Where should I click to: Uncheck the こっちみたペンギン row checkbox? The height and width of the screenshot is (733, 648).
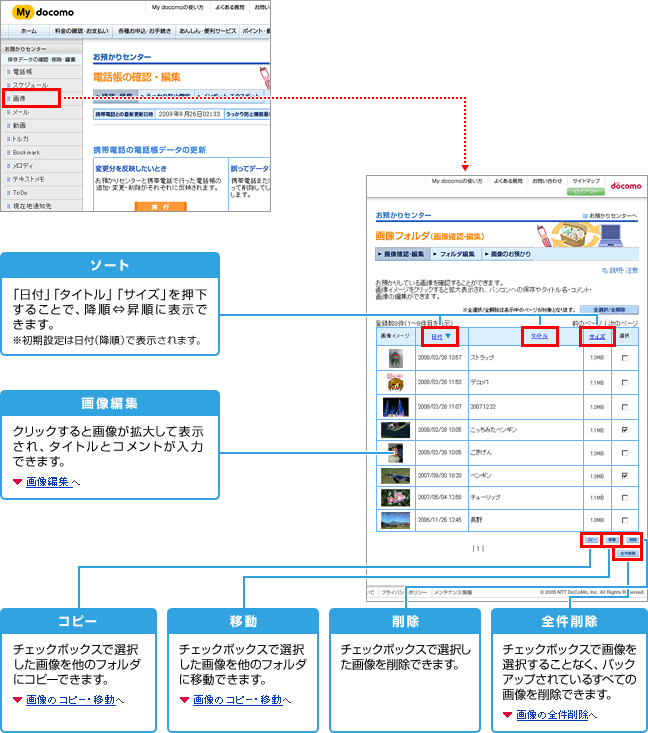click(624, 429)
